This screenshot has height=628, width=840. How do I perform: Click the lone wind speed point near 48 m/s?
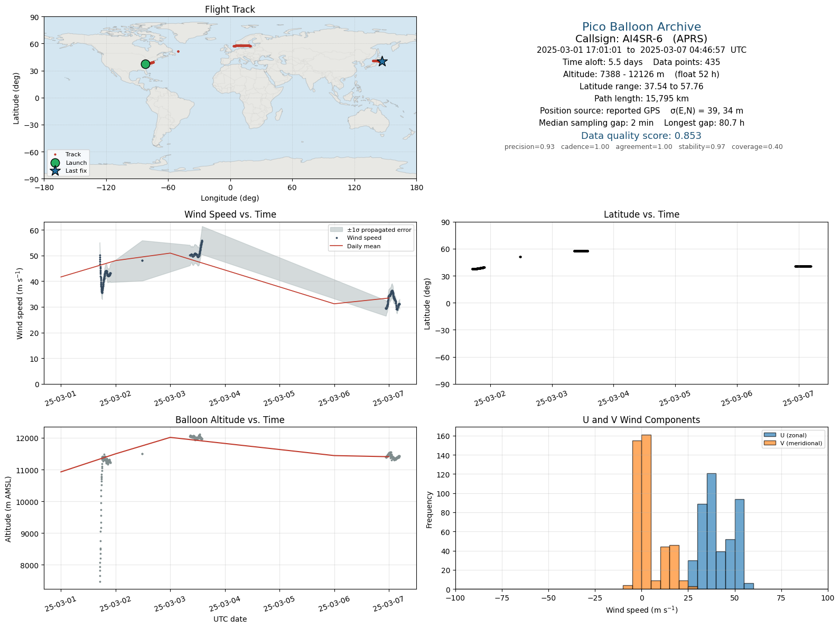click(x=142, y=260)
